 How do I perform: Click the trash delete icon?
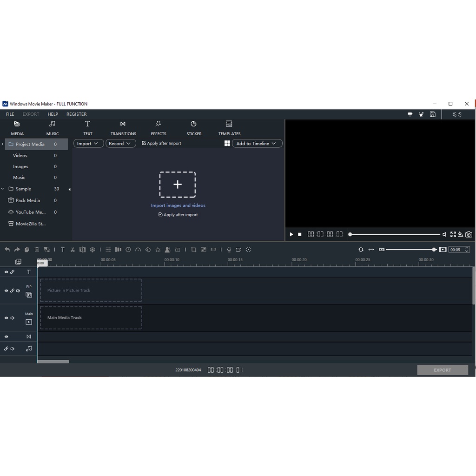[x=37, y=250]
